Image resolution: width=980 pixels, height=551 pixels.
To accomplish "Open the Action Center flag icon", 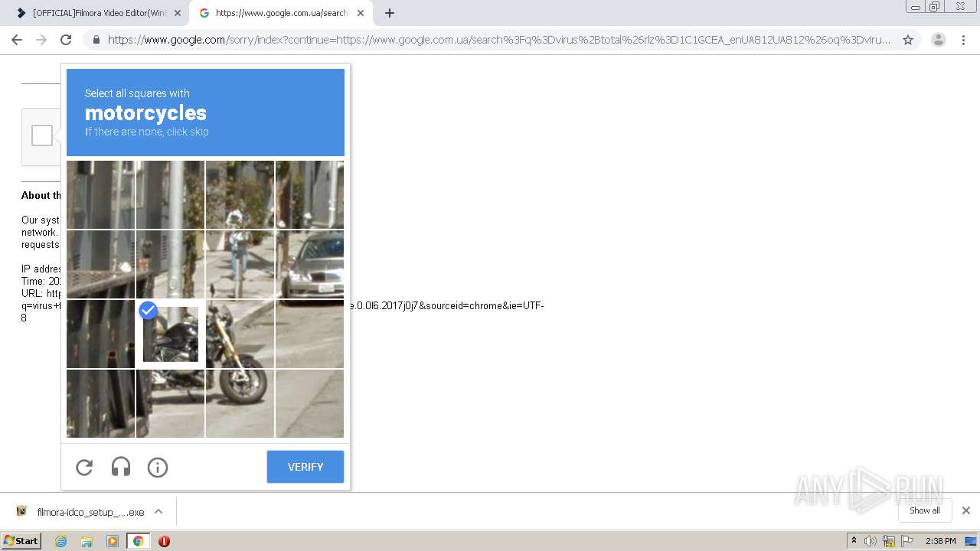I will point(907,541).
